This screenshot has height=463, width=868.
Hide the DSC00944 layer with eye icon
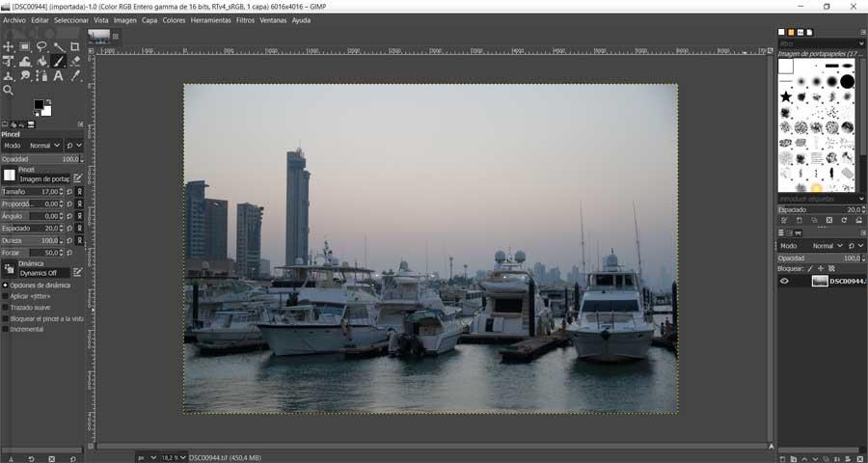784,282
